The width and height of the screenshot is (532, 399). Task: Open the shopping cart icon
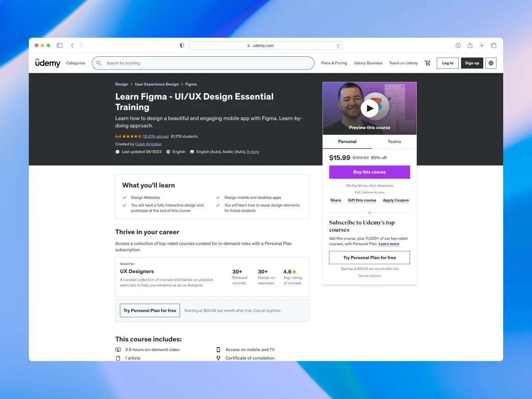click(x=427, y=63)
